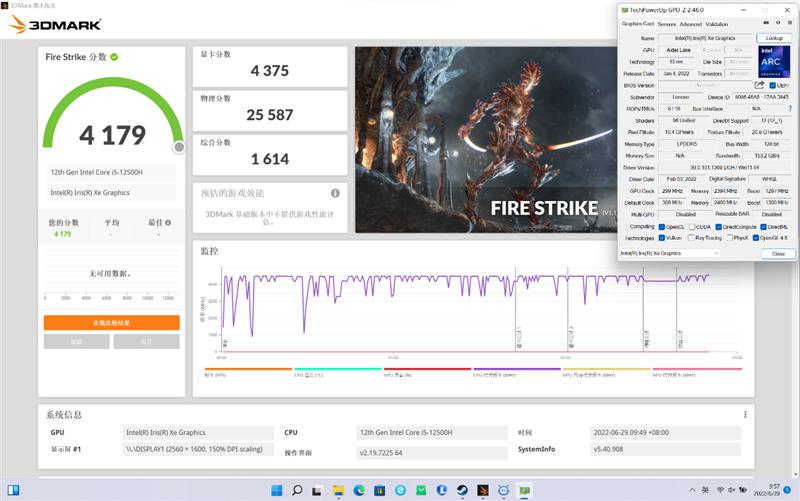This screenshot has height=501, width=800.
Task: Toggle the UEFI checkbox
Action: pyautogui.click(x=772, y=86)
